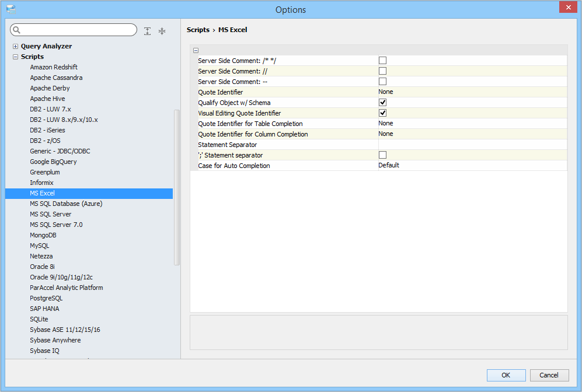Select Sybase Anywhere entry
The image size is (582, 392).
55,341
